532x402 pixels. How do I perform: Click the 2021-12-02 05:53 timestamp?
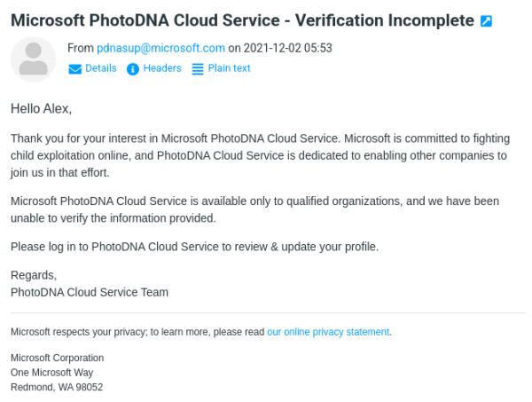(287, 48)
